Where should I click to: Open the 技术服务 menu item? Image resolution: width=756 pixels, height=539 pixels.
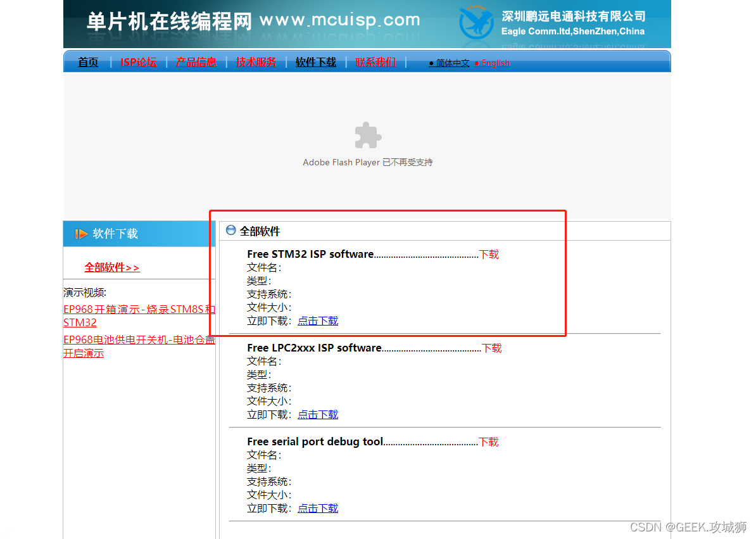click(x=256, y=62)
